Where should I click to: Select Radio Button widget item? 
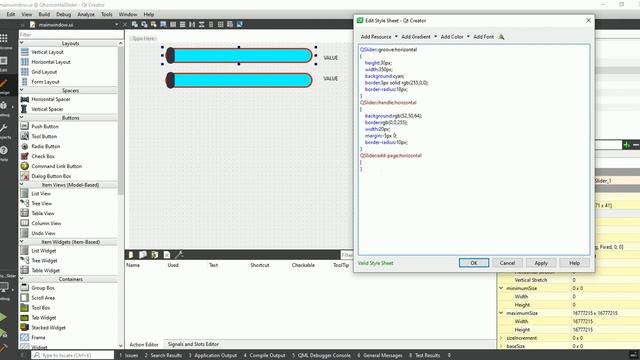(x=46, y=146)
